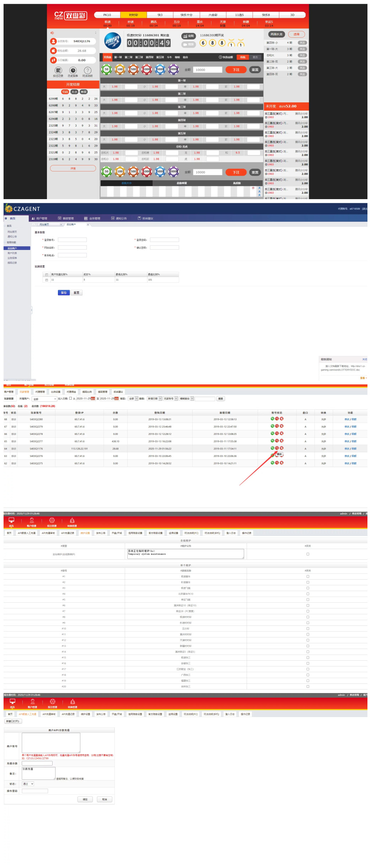
Task: Click the 登录账号 login account input field
Action: tap(72, 240)
